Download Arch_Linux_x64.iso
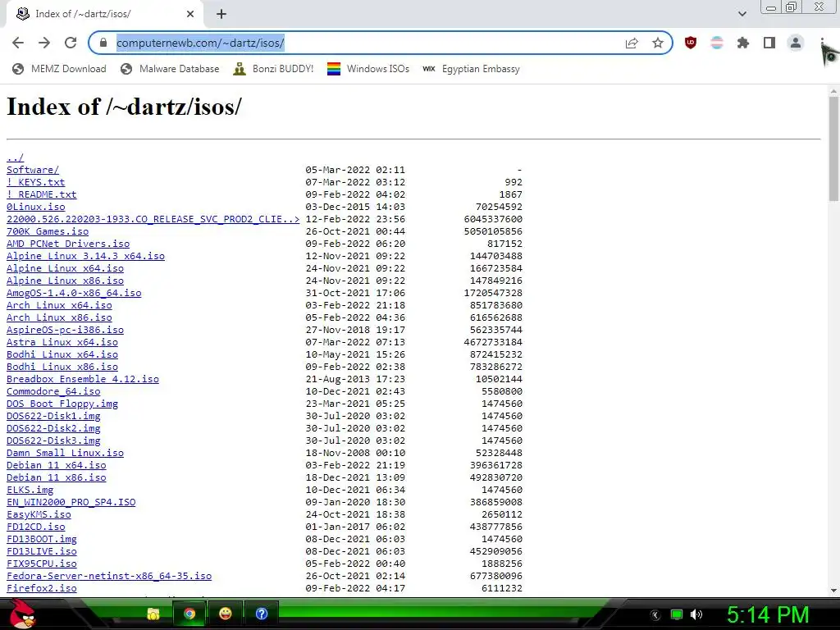 pyautogui.click(x=59, y=305)
